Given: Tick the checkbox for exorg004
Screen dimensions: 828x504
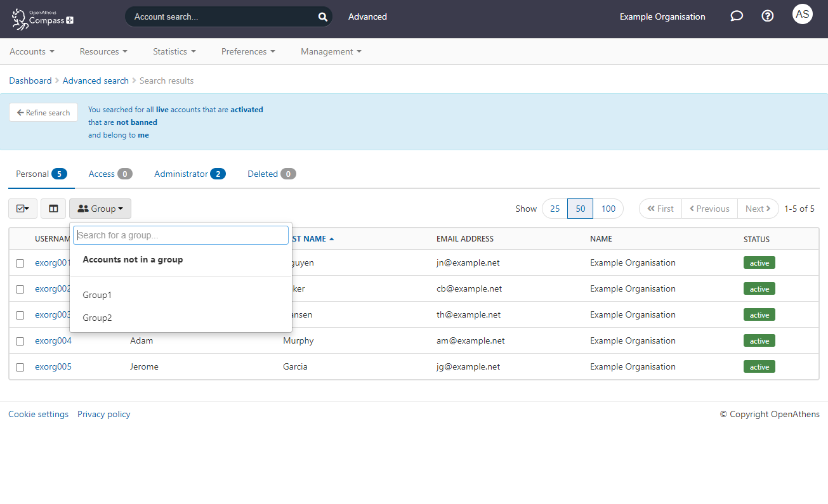Looking at the screenshot, I should click(20, 341).
